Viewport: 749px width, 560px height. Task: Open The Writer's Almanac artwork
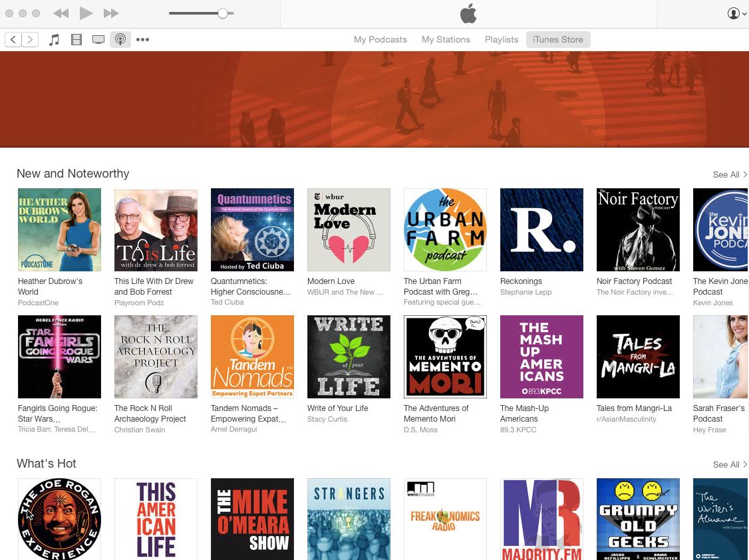pyautogui.click(x=721, y=519)
